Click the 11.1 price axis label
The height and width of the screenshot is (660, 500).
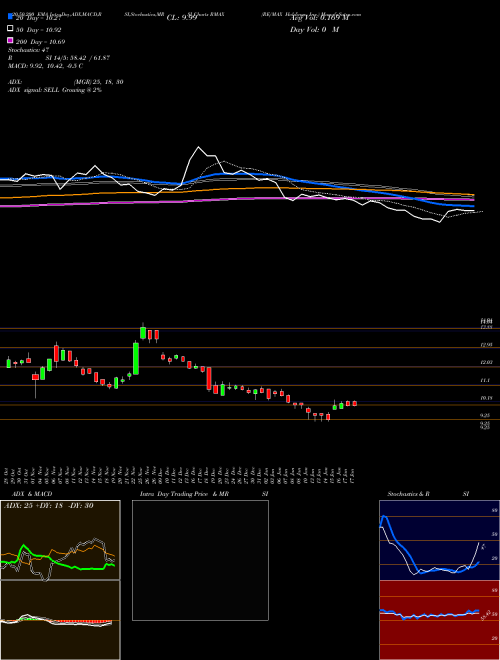pyautogui.click(x=485, y=380)
